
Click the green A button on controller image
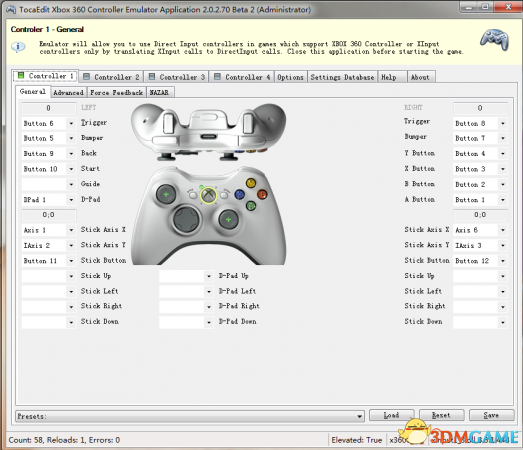251,206
